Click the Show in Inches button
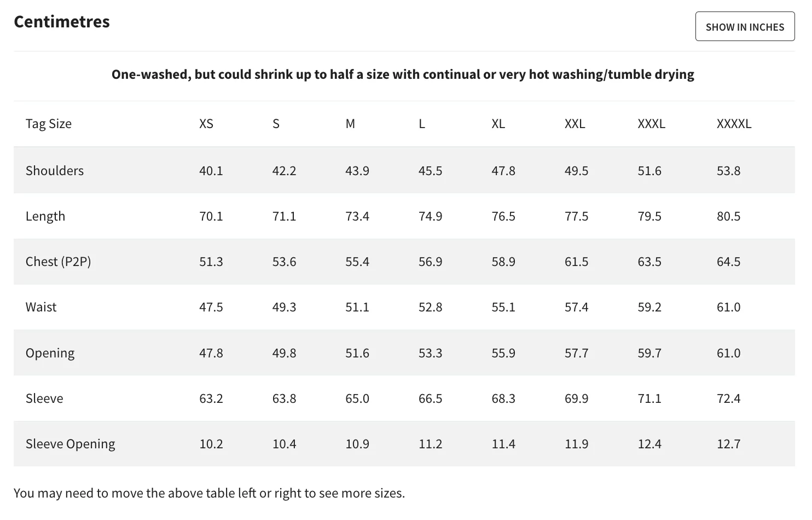 (744, 27)
